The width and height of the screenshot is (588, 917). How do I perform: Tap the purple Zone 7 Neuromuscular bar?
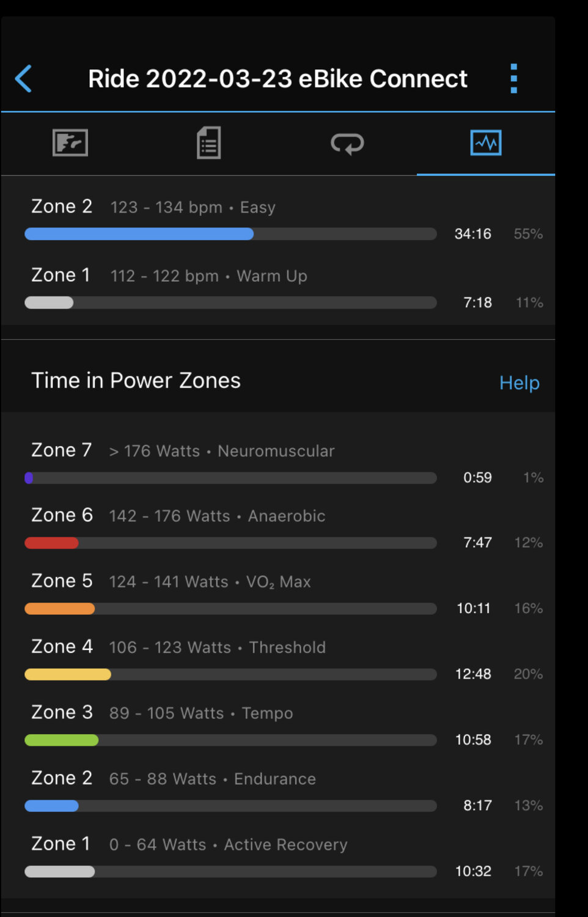coord(29,477)
